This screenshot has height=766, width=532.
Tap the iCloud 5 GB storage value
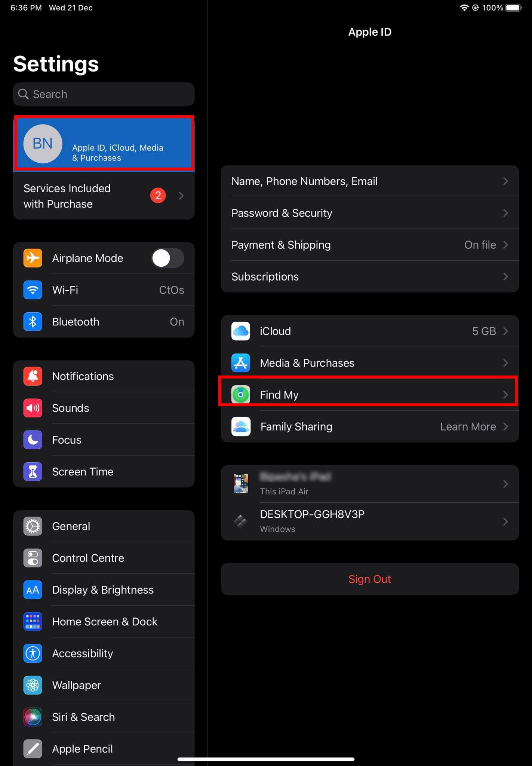tap(484, 331)
